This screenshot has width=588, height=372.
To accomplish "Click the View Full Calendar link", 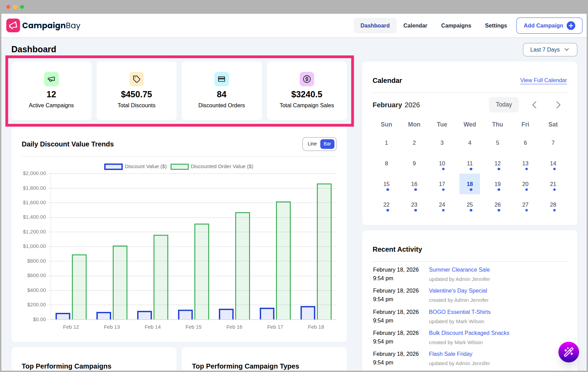I will [543, 80].
